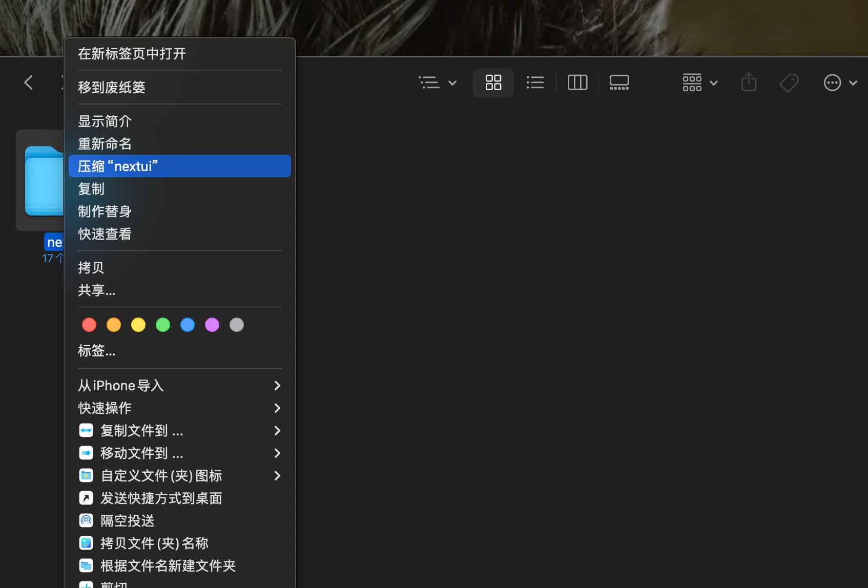Click 拷贝 in the context menu

(179, 268)
